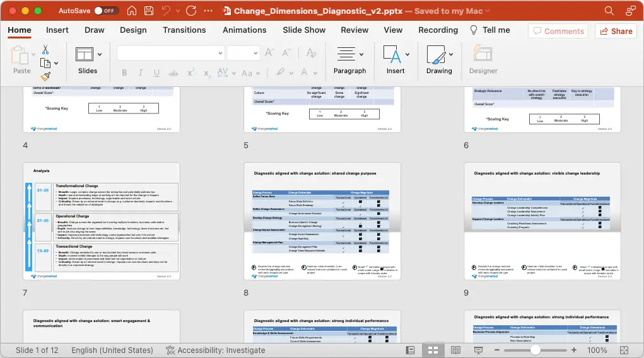
Task: Open the Animations tab
Action: [244, 30]
